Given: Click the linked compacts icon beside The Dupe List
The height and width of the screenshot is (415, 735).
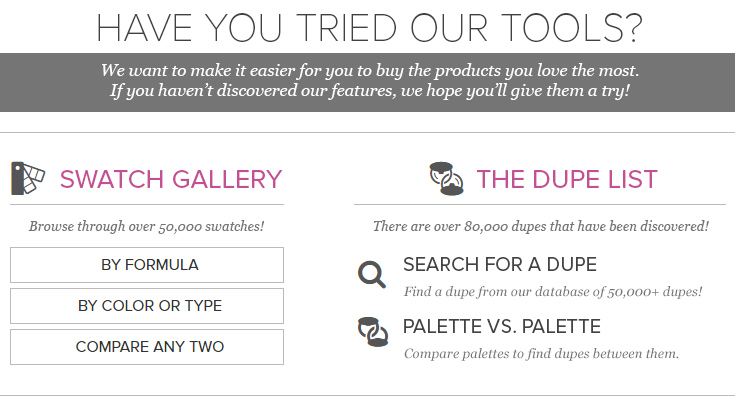Looking at the screenshot, I should [x=446, y=179].
